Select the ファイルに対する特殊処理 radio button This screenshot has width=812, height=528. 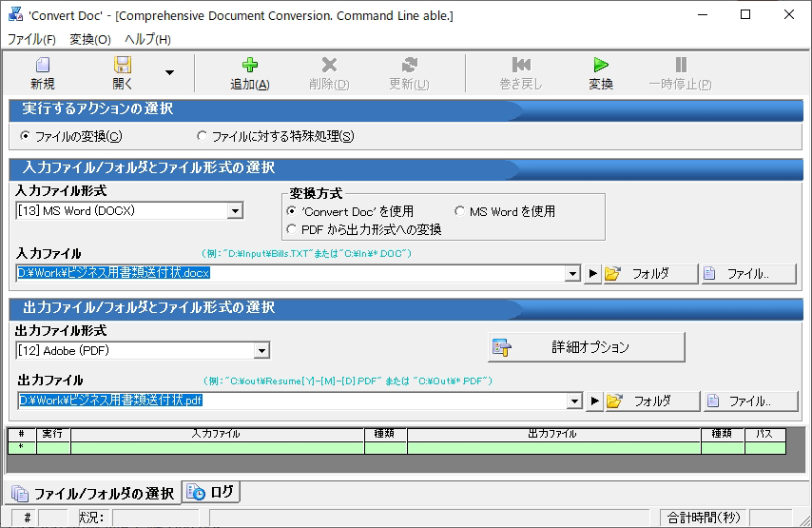(202, 136)
